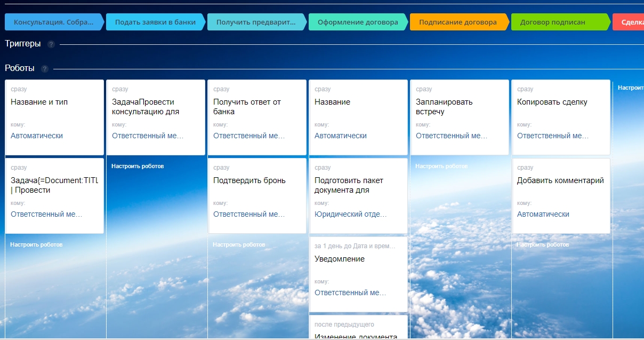Click 'Настроить роботов' under 'ЗадачаПровести консультацию'
Viewport: 644px width, 340px height.
138,166
